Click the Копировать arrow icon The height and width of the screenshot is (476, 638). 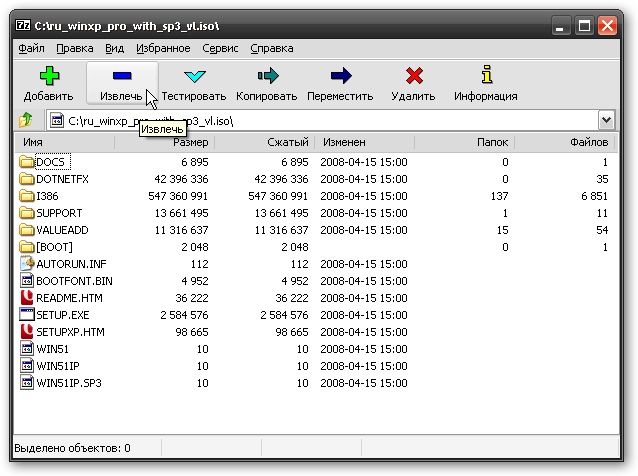268,75
